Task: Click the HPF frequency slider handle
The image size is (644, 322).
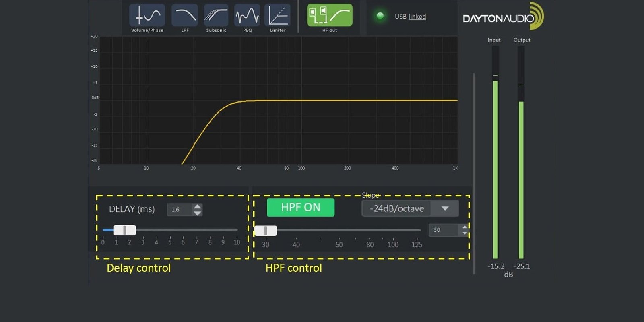Action: coord(266,231)
